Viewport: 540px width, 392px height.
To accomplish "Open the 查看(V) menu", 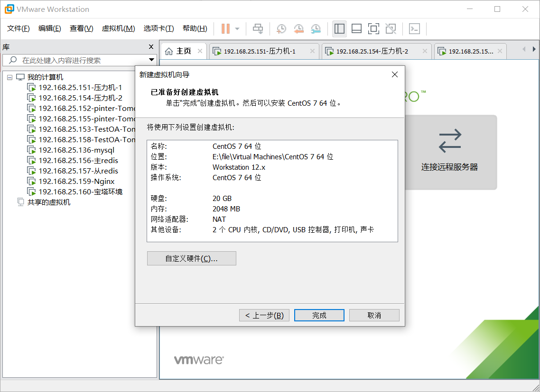I will point(81,28).
